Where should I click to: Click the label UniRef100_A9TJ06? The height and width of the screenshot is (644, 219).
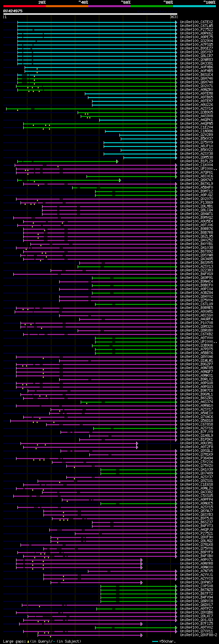[196, 225]
